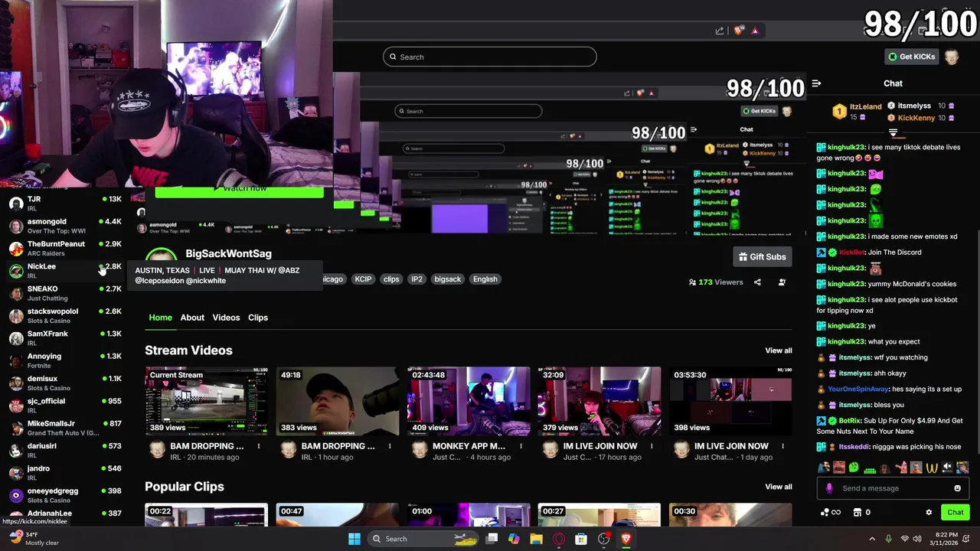
Task: Open the Current Stream video thumbnail
Action: click(x=207, y=401)
